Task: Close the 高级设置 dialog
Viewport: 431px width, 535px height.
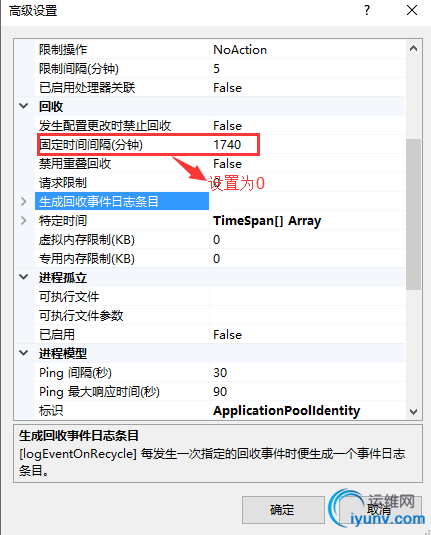Action: (x=412, y=11)
